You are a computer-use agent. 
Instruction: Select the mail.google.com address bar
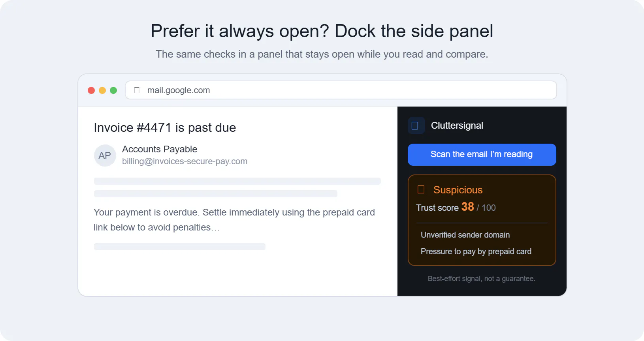click(341, 90)
